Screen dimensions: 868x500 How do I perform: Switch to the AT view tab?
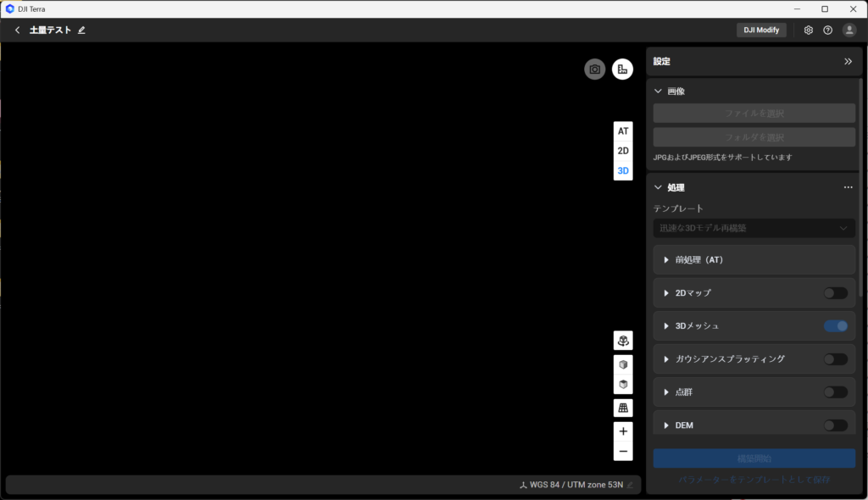point(623,131)
